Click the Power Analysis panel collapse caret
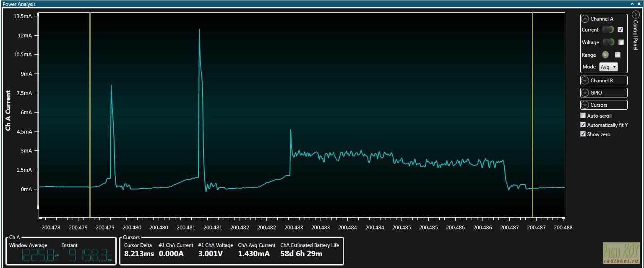The width and height of the screenshot is (644, 268). pyautogui.click(x=632, y=4)
